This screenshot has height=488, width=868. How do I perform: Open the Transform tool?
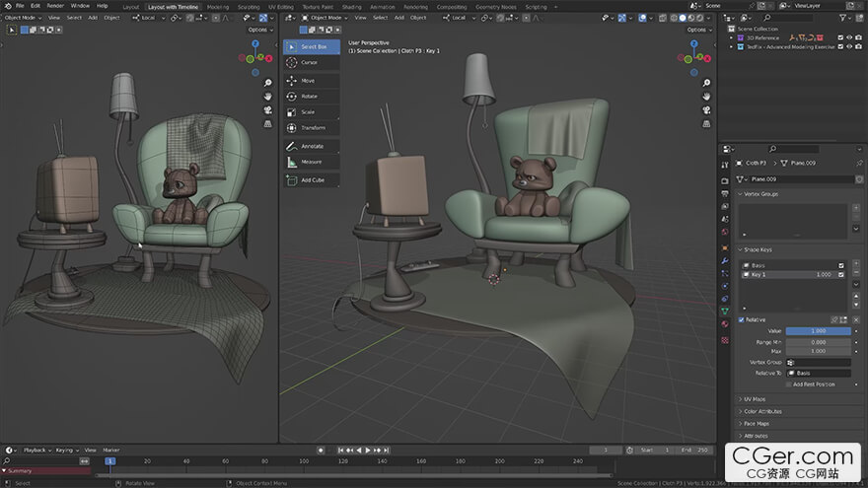click(x=312, y=128)
